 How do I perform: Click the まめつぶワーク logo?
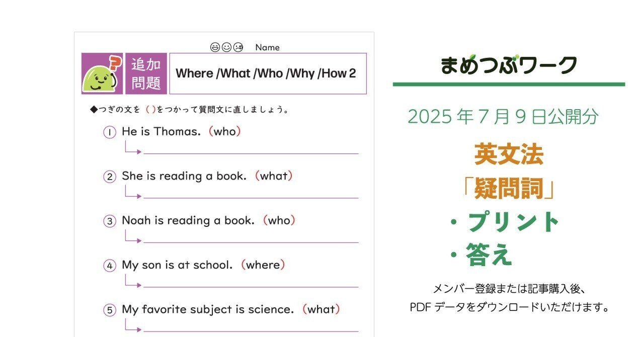point(508,65)
